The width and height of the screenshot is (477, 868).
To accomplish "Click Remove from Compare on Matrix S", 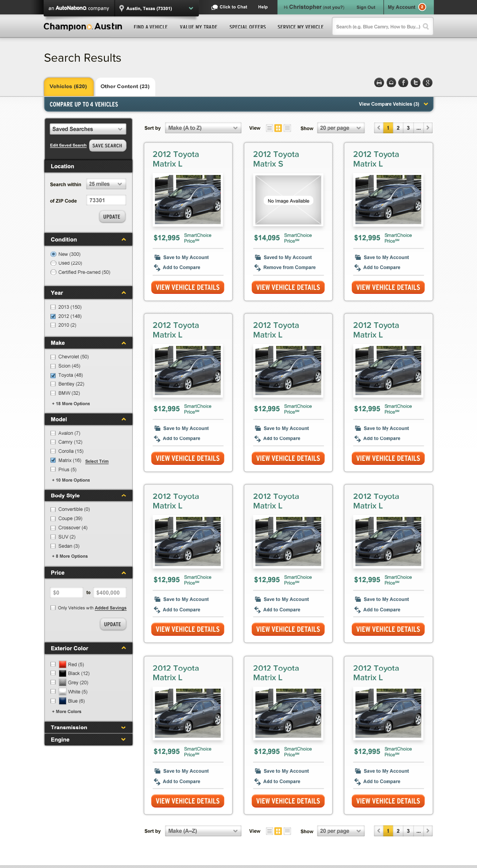I will (289, 267).
